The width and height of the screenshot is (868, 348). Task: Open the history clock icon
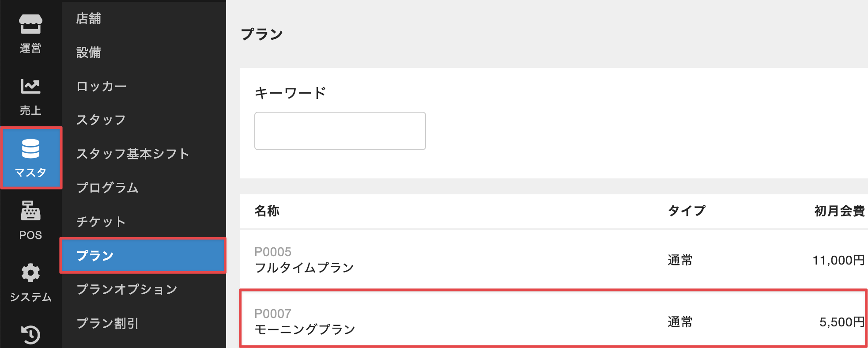tap(30, 335)
